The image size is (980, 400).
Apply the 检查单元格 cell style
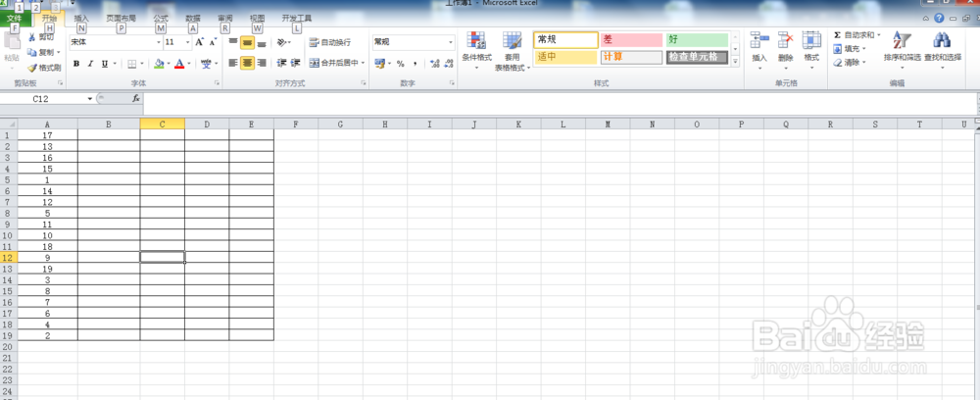click(x=697, y=58)
